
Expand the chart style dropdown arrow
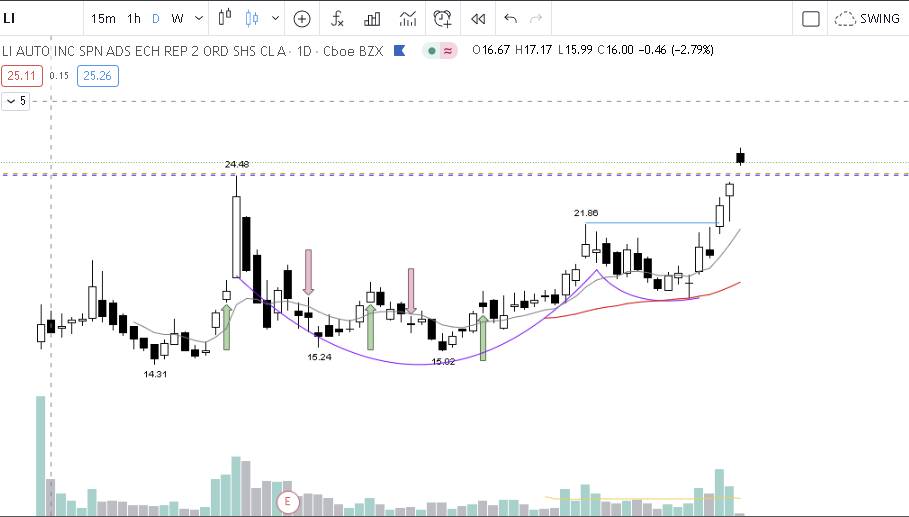point(275,19)
